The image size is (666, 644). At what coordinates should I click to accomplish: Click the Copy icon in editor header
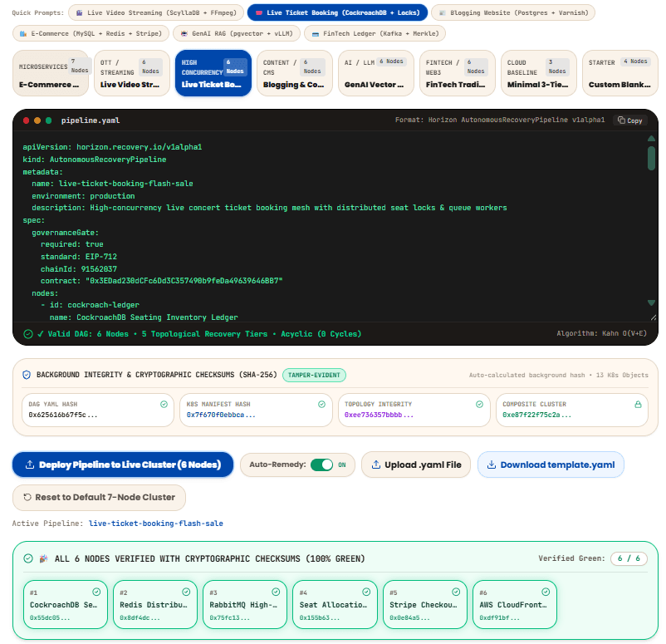tap(621, 120)
